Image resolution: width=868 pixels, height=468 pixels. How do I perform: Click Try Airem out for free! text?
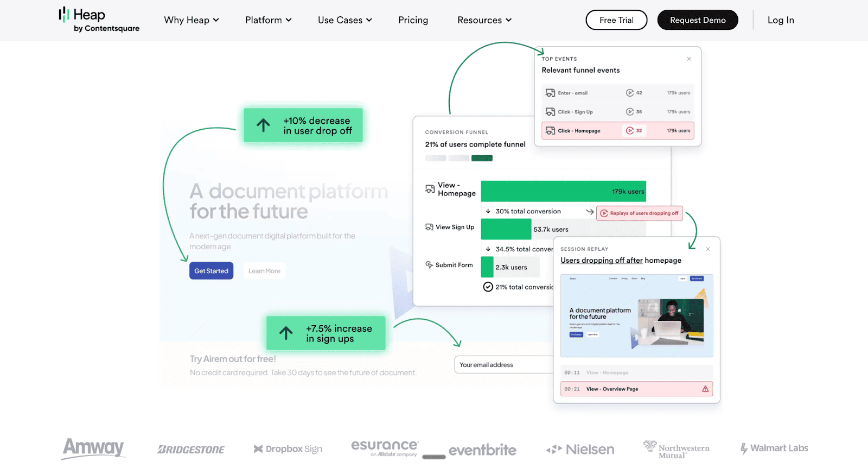pyautogui.click(x=233, y=359)
